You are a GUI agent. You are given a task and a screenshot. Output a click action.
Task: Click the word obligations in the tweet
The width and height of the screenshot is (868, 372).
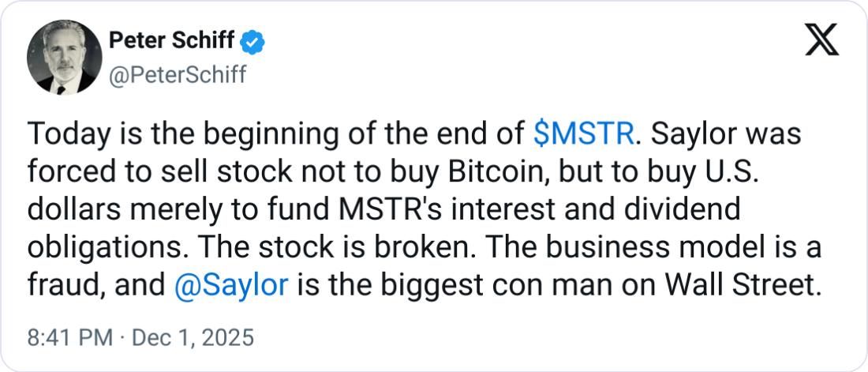(x=102, y=247)
